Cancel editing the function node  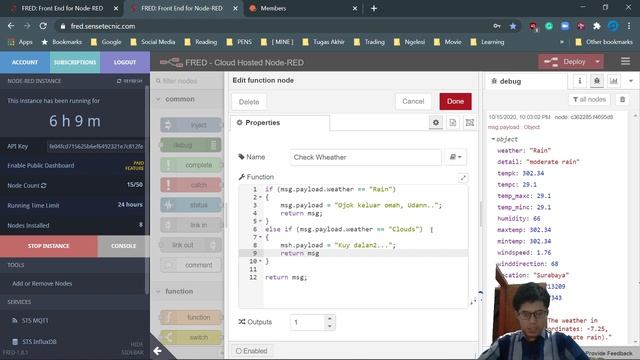413,101
